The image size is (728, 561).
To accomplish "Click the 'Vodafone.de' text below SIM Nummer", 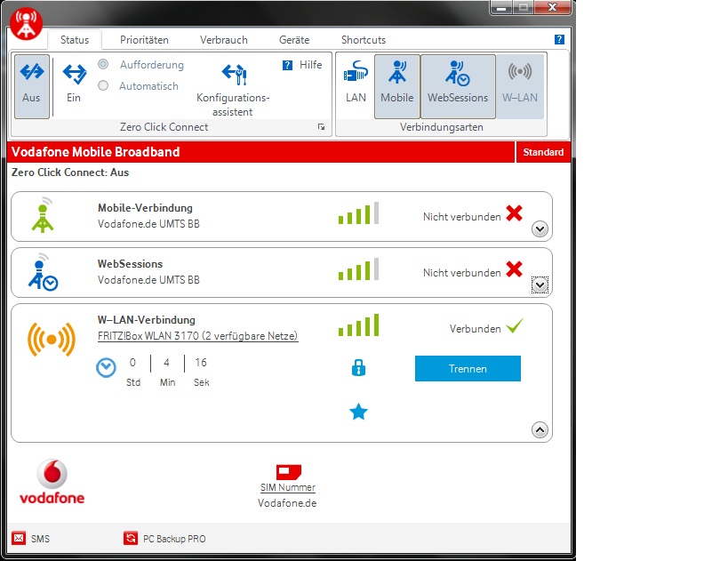I will (x=287, y=503).
